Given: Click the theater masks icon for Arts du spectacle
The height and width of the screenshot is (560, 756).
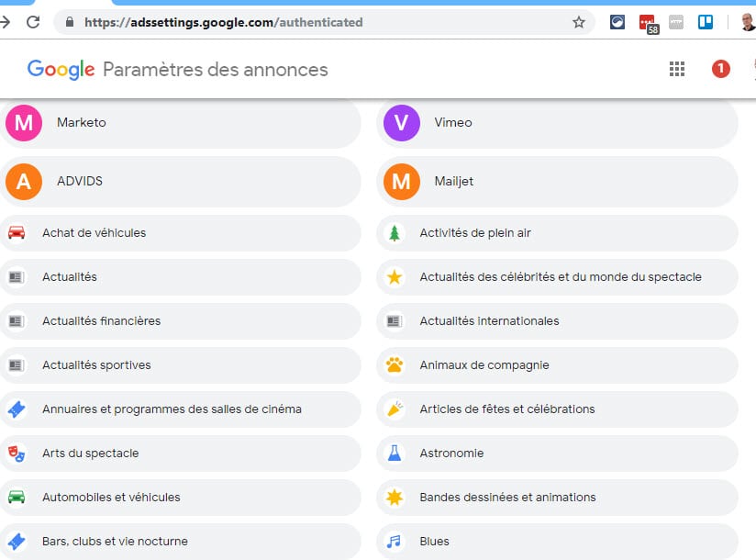Looking at the screenshot, I should pos(17,454).
